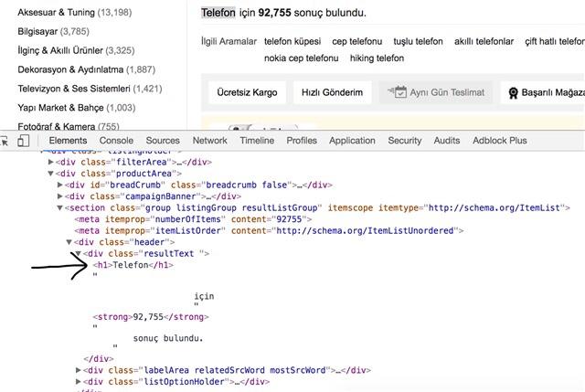Click the Başarılı Mağaza filter button

[x=543, y=92]
